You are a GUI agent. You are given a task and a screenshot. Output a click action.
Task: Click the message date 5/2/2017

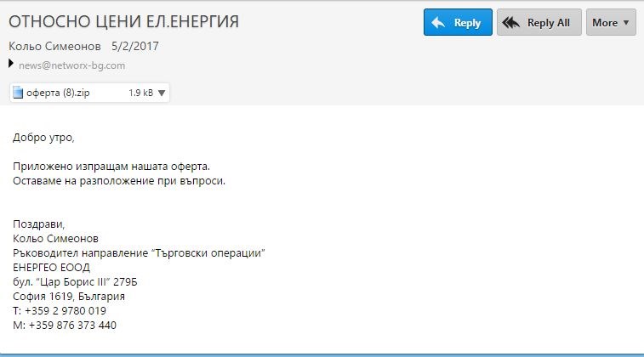134,46
